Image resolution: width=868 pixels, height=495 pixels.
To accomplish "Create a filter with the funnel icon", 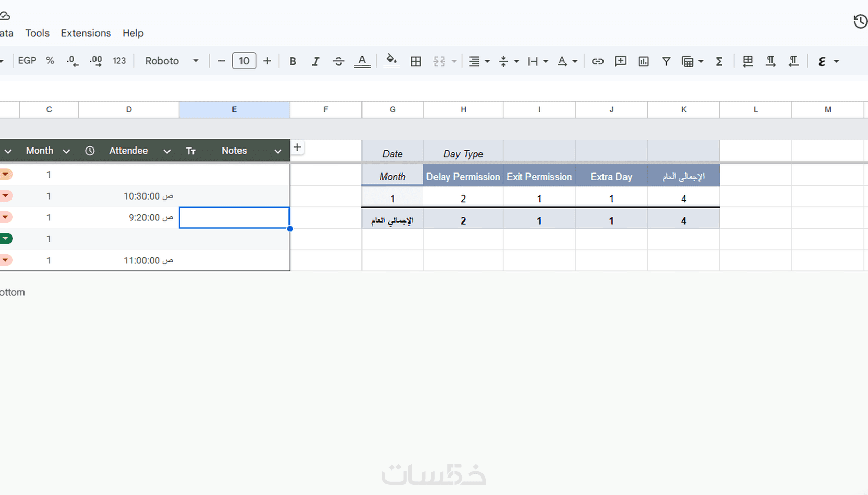I will tap(666, 61).
